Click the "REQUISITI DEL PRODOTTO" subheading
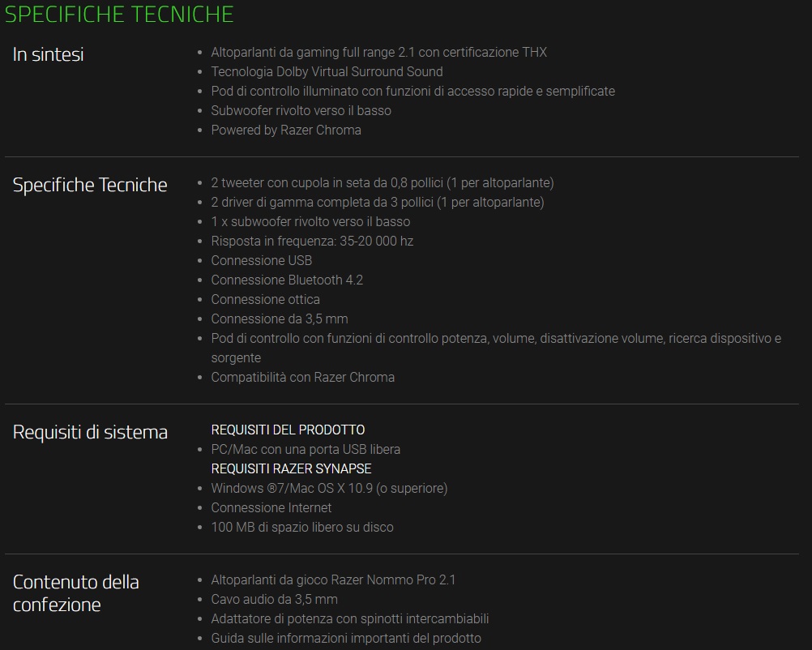Screen dimensions: 812x650 288,430
